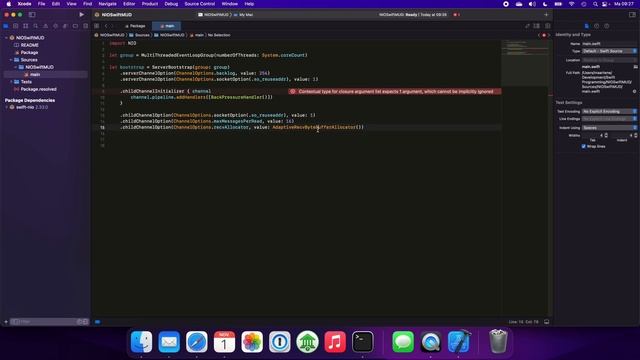Show the History inspector tab

[x=597, y=26]
